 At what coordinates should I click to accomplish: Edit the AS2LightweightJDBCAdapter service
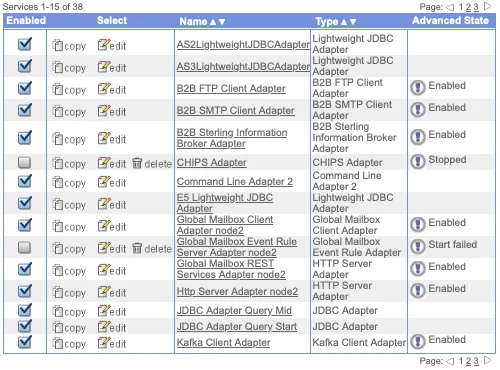112,45
